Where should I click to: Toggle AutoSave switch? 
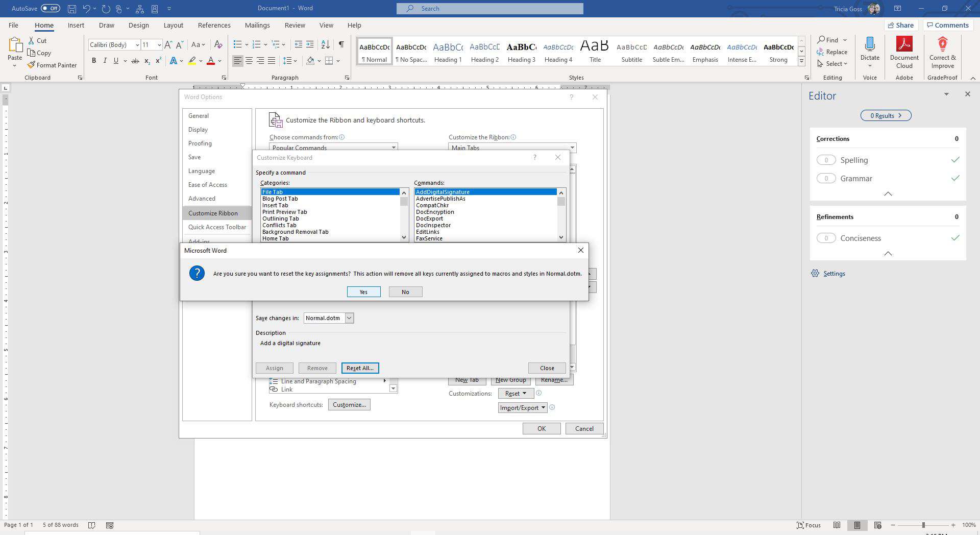click(x=51, y=8)
